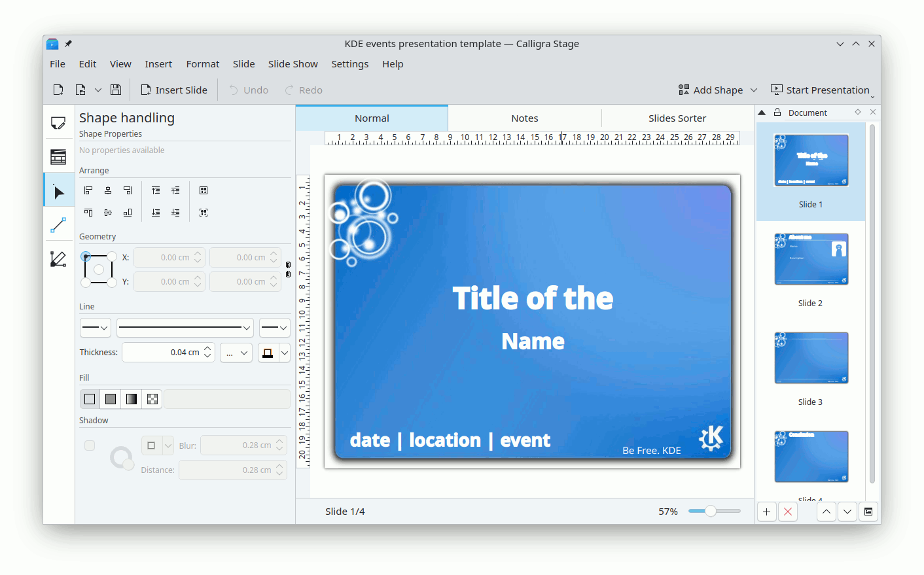The image size is (924, 575).
Task: Toggle the lock icon on Document docker
Action: pyautogui.click(x=777, y=113)
